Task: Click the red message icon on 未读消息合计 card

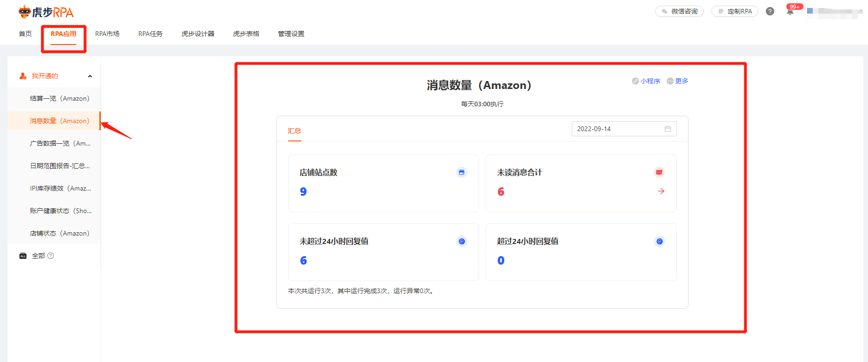Action: click(x=659, y=172)
